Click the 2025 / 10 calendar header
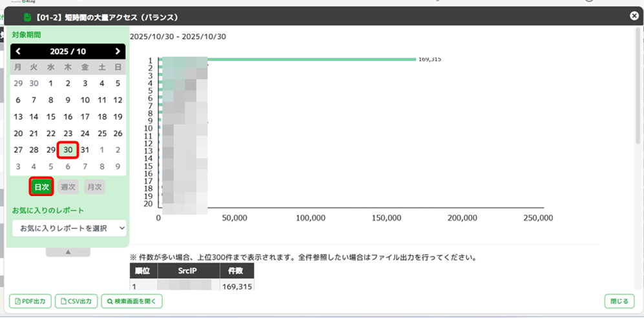The height and width of the screenshot is (318, 644). point(68,52)
